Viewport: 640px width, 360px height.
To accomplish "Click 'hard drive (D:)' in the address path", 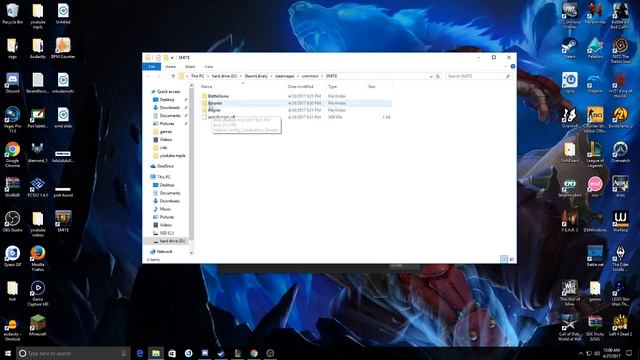I will [x=224, y=76].
